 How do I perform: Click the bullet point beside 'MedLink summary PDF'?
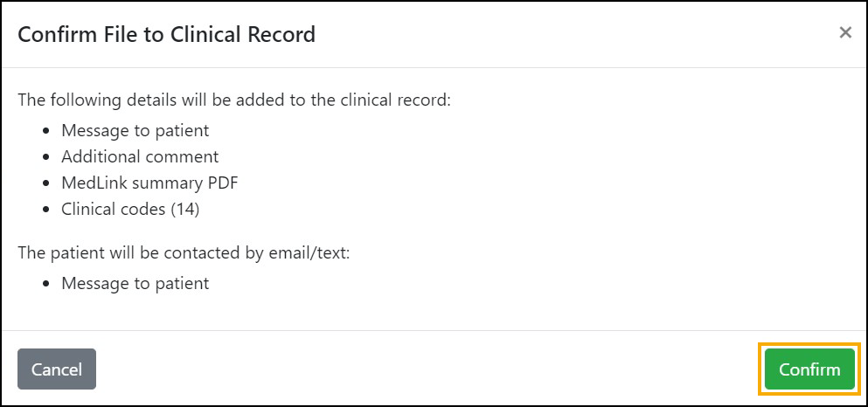pyautogui.click(x=47, y=183)
